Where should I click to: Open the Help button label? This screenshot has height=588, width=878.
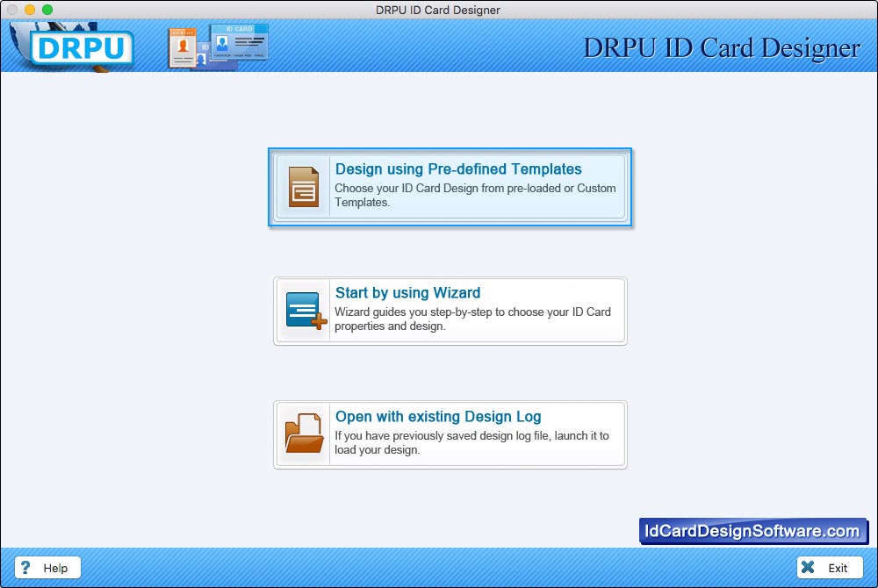[x=55, y=568]
